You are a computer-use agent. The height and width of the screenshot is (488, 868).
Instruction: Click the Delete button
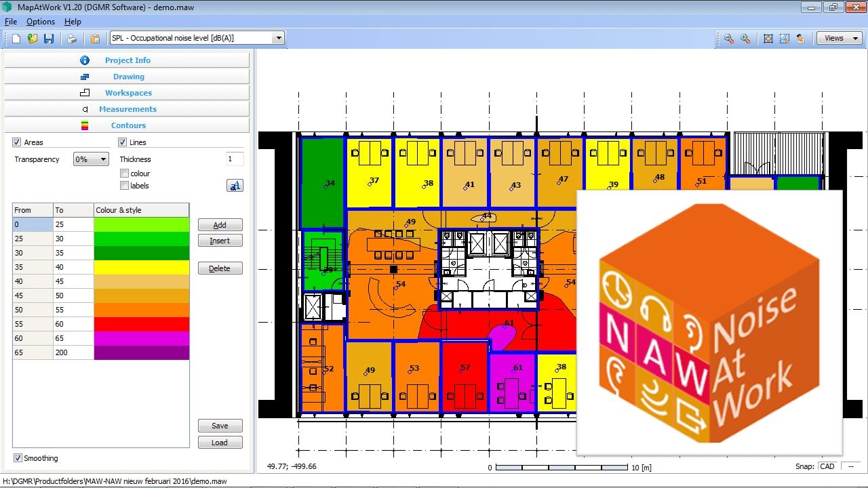(x=220, y=268)
